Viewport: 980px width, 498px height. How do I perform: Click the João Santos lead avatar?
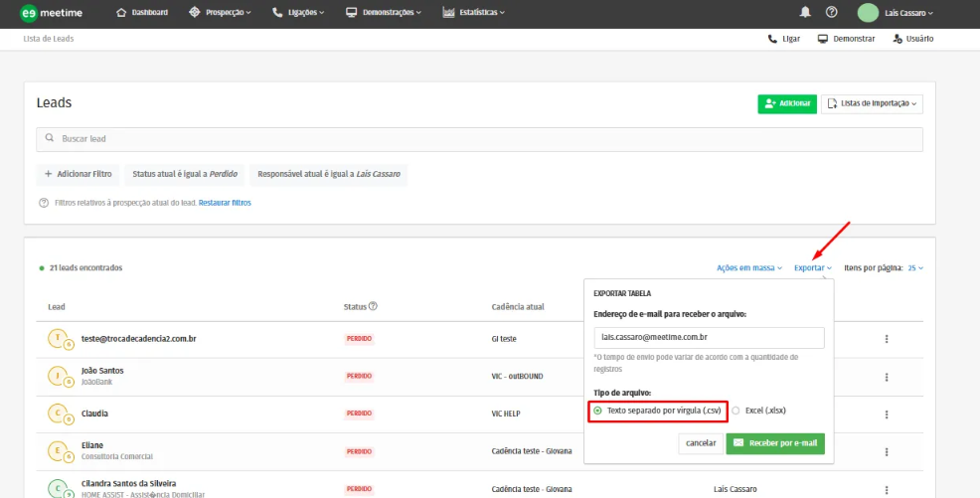[59, 376]
